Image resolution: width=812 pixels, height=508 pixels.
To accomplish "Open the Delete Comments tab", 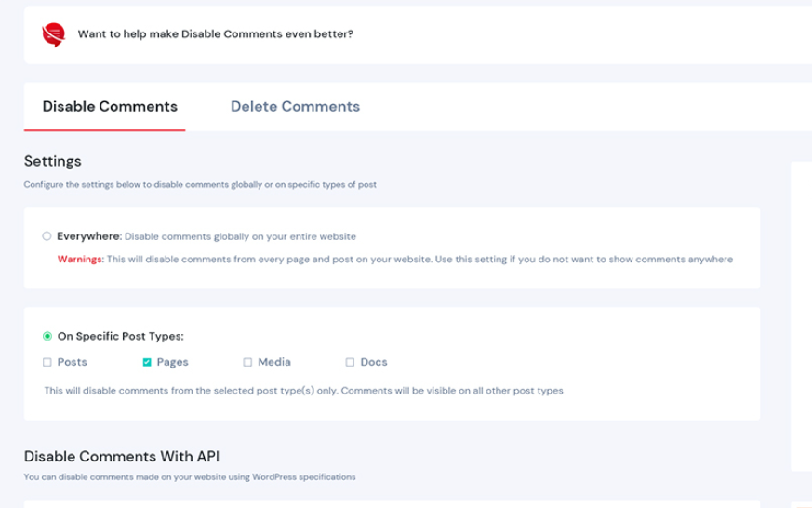I will point(295,107).
